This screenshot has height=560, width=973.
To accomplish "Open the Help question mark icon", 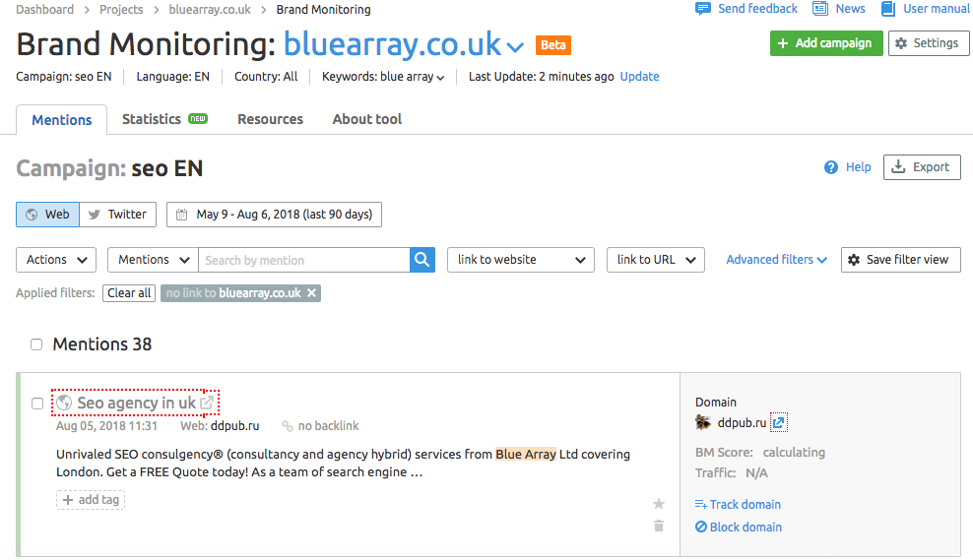I will coord(831,167).
